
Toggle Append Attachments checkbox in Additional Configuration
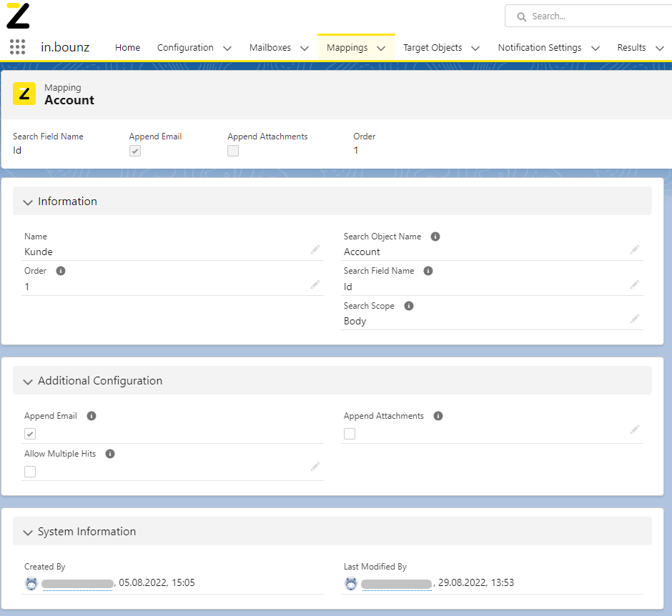(x=350, y=434)
